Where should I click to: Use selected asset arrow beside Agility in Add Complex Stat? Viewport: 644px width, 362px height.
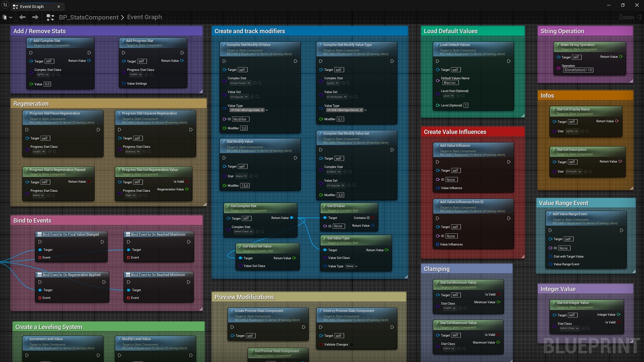coord(54,74)
